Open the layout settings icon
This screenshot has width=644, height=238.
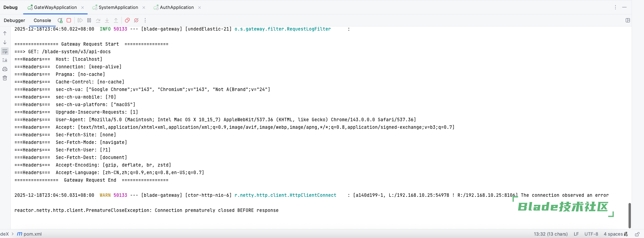628,21
